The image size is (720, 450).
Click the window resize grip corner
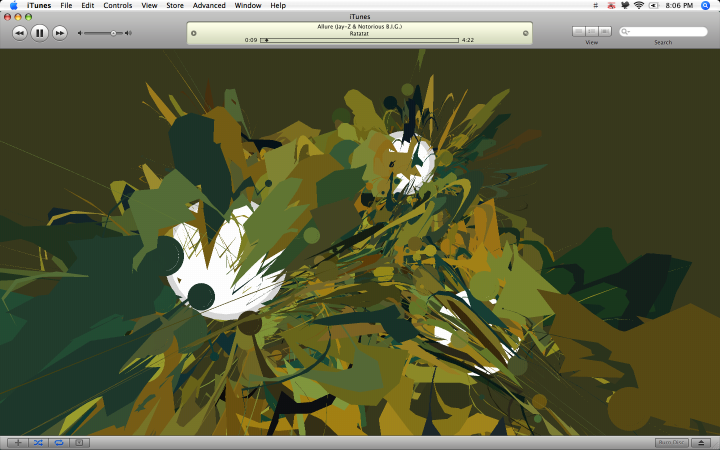tap(716, 446)
